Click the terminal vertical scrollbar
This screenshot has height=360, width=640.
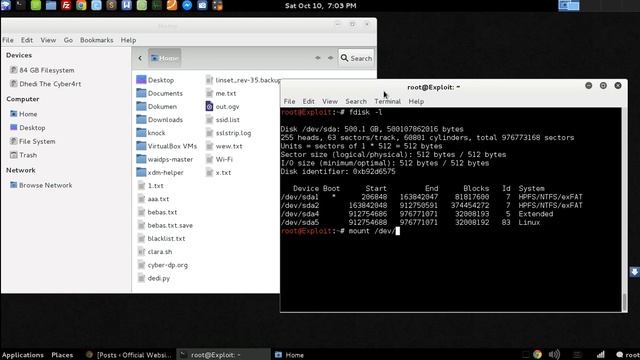tap(624, 302)
